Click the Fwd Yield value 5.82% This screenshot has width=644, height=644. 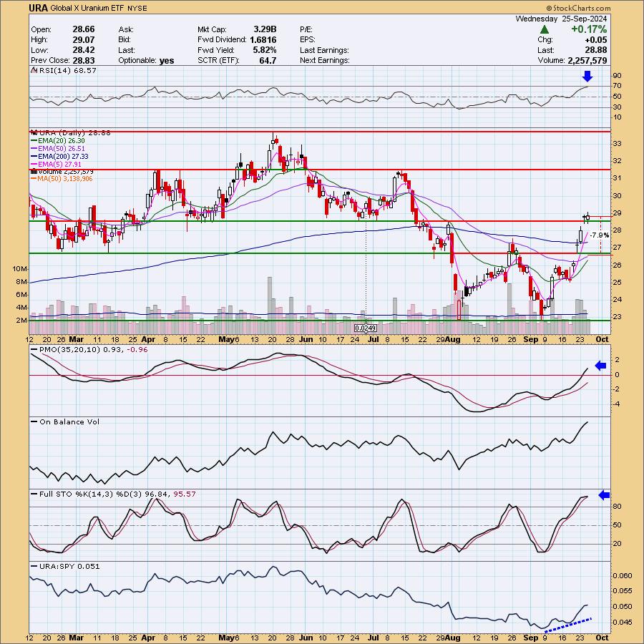tap(265, 50)
